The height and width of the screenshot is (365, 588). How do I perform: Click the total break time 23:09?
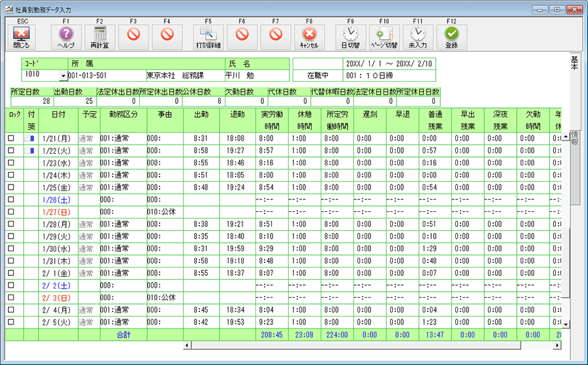pos(304,335)
